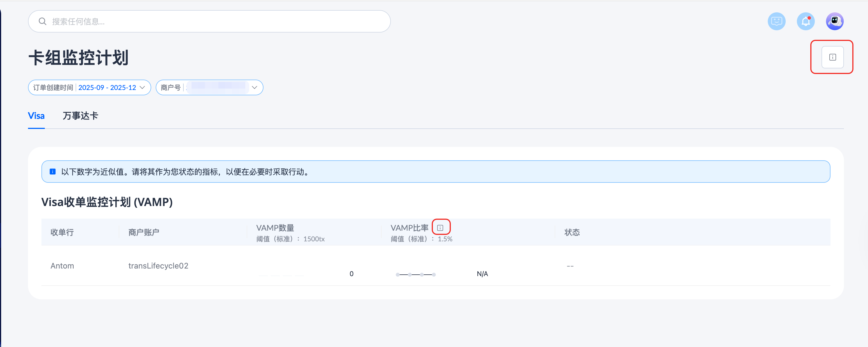Click the 状态 column header
The image size is (868, 347).
[x=572, y=232]
